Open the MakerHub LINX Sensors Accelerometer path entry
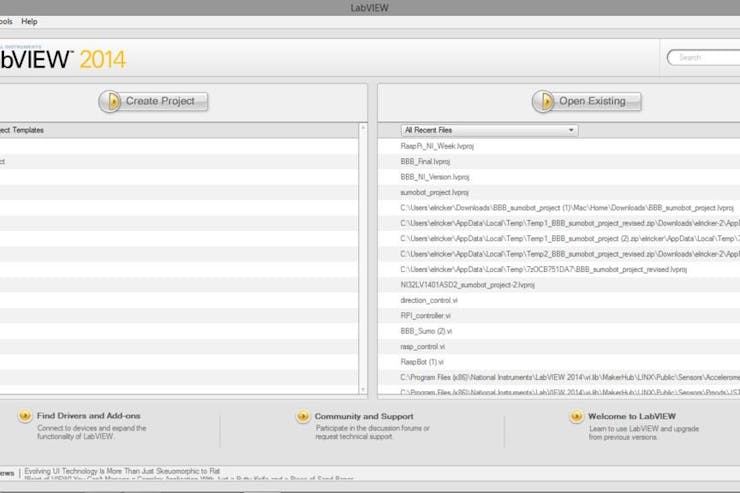740x493 pixels. [x=570, y=377]
